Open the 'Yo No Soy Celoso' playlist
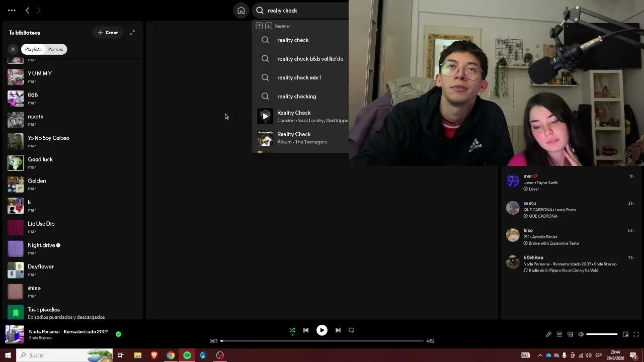Viewport: 644px width, 362px height. tap(73, 141)
